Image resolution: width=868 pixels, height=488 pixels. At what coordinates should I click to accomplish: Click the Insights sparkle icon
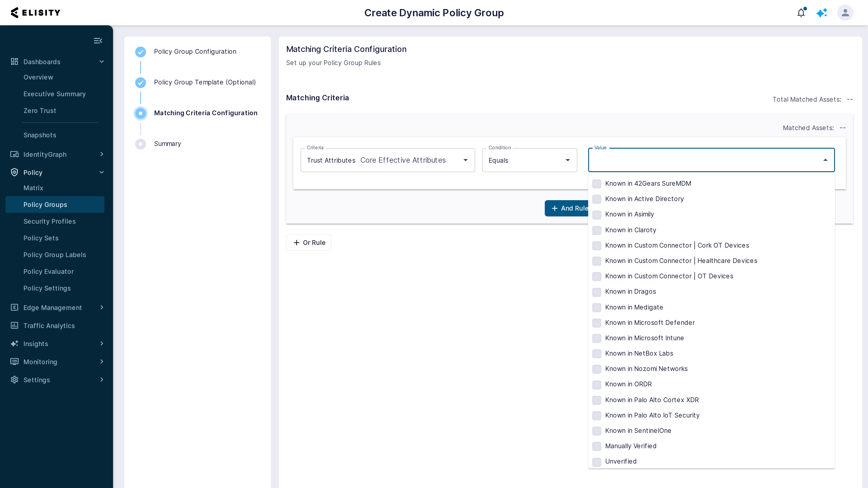(14, 343)
